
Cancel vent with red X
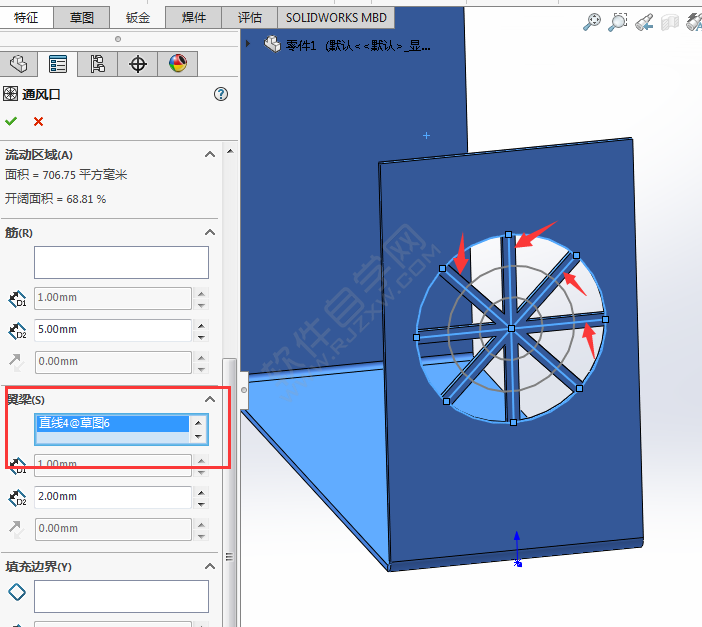pos(39,121)
